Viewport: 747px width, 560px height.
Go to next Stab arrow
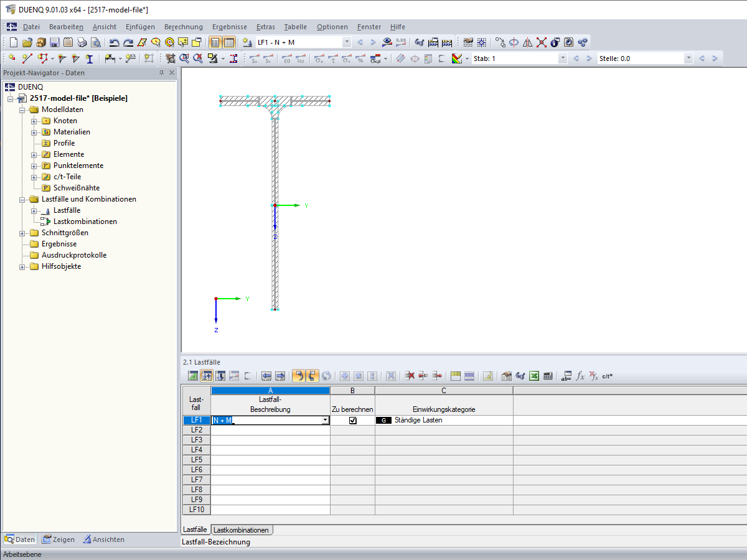click(x=589, y=58)
